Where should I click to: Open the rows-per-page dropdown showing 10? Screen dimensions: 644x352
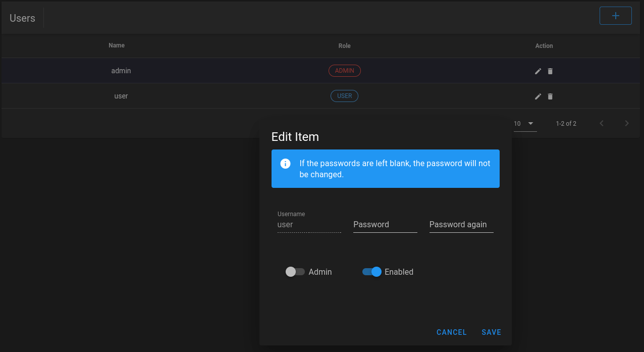(525, 123)
